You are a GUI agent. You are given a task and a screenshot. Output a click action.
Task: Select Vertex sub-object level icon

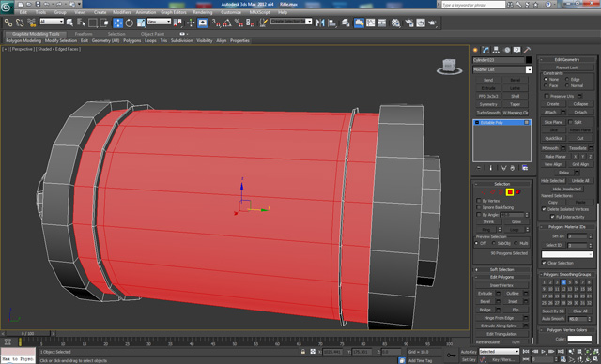(x=485, y=192)
